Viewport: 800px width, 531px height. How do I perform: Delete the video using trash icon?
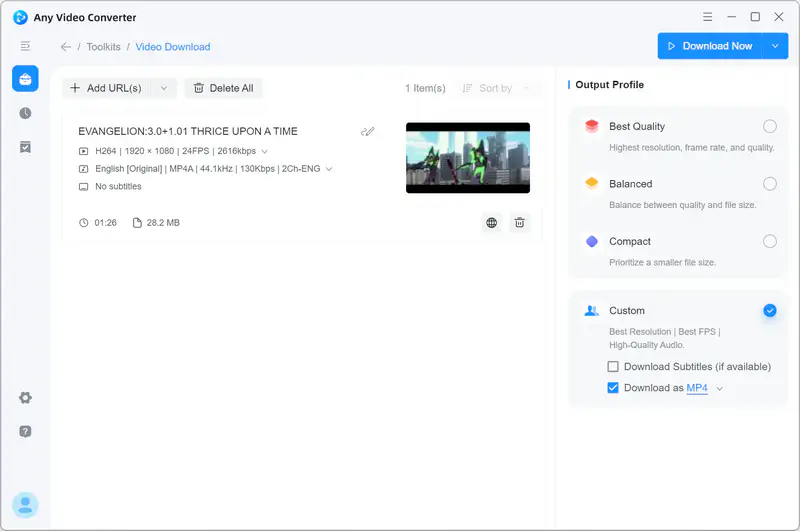(x=519, y=222)
